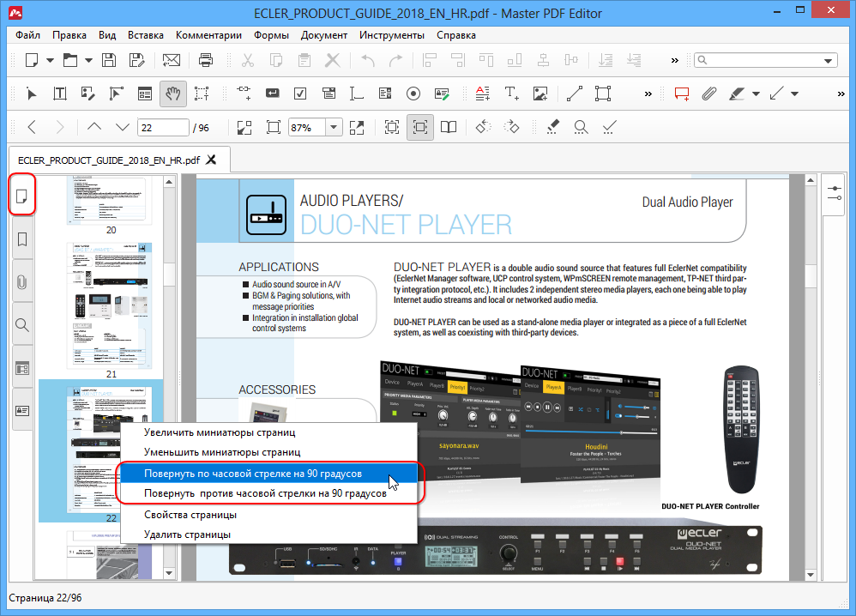Screen dimensions: 856x616
Task: Choose Удалить страницы in context menu
Action: click(x=268, y=534)
